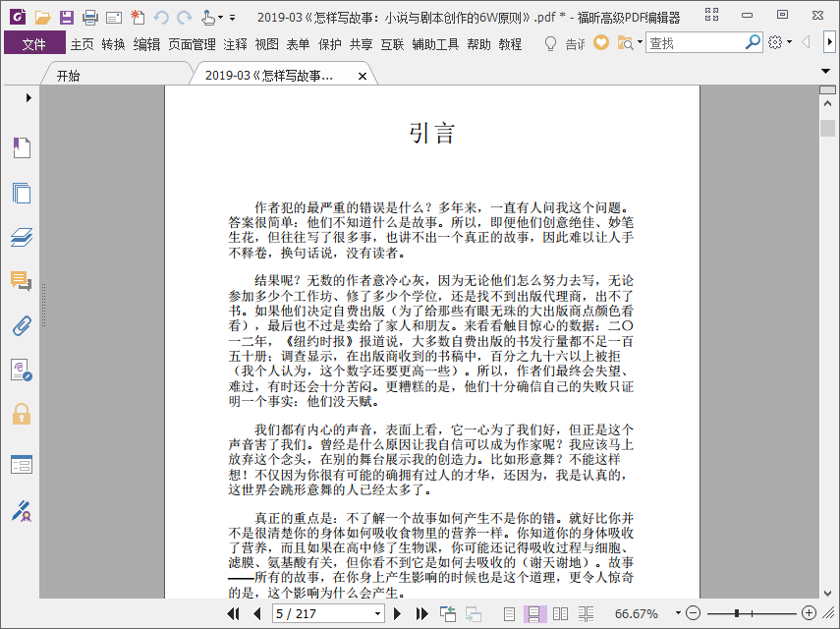Open the tab list dropdown arrow
The image size is (840, 629).
(x=825, y=72)
